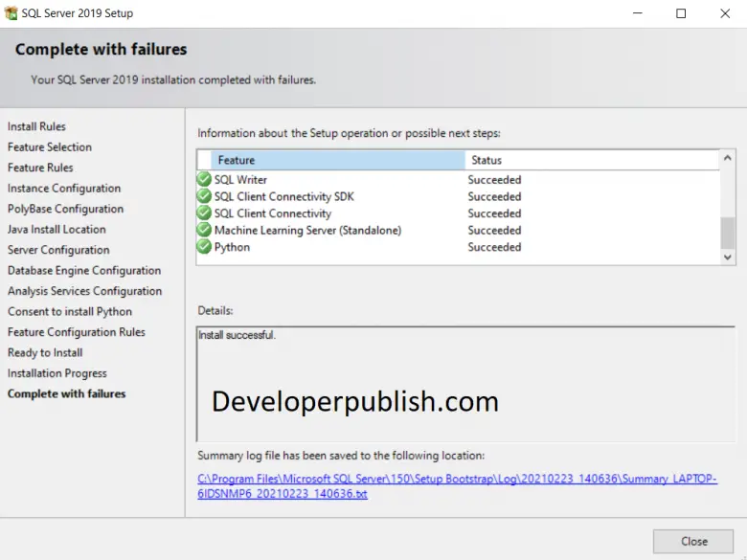Select the PolyBase Configuration step
This screenshot has width=747, height=560.
coord(66,209)
